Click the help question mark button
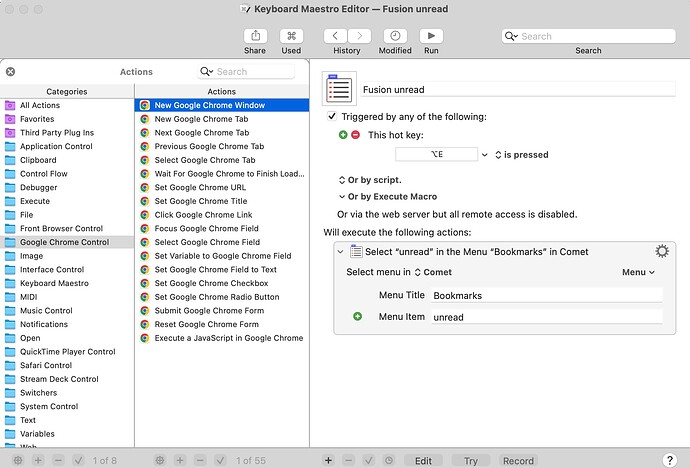690x468 pixels. (669, 460)
